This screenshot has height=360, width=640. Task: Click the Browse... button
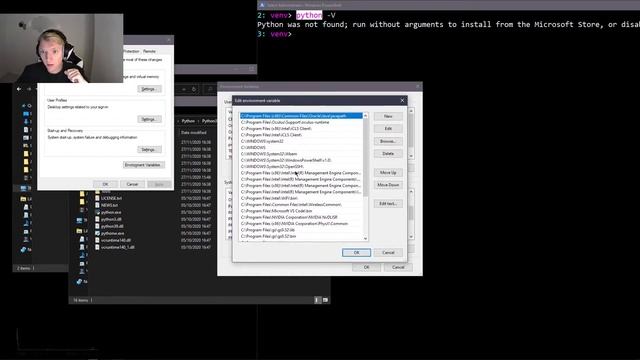tap(388, 141)
